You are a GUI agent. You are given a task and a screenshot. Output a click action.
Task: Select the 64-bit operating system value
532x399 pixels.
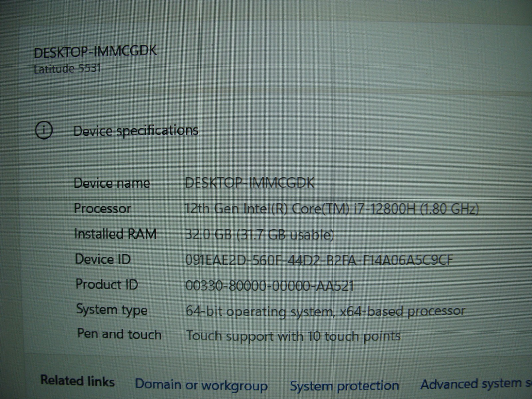pos(325,311)
